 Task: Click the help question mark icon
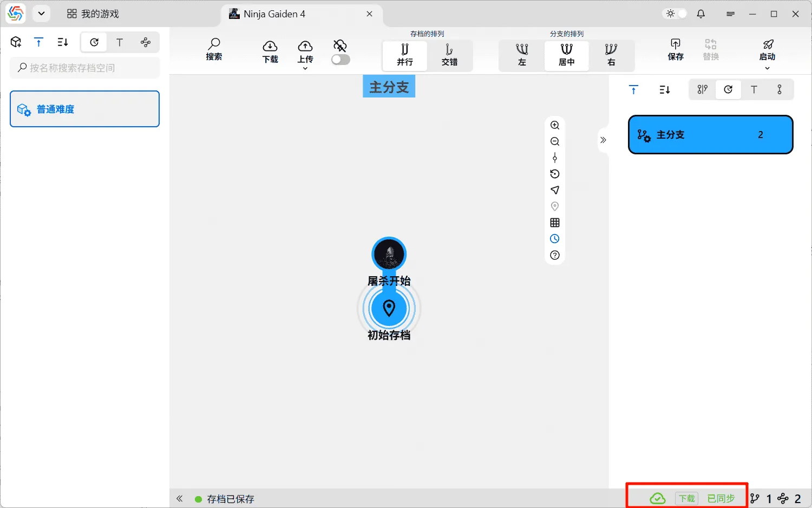click(x=555, y=255)
